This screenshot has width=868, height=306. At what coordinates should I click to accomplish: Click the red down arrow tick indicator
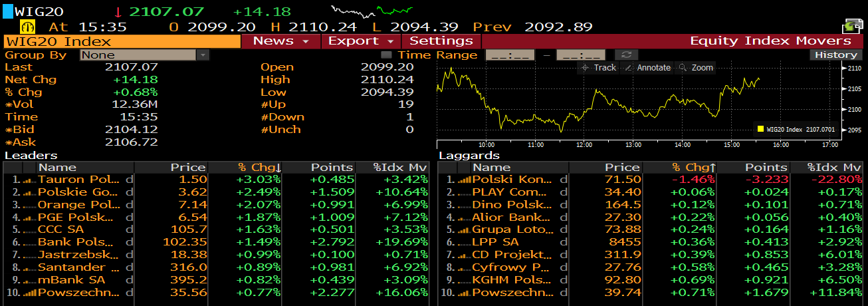pyautogui.click(x=118, y=12)
